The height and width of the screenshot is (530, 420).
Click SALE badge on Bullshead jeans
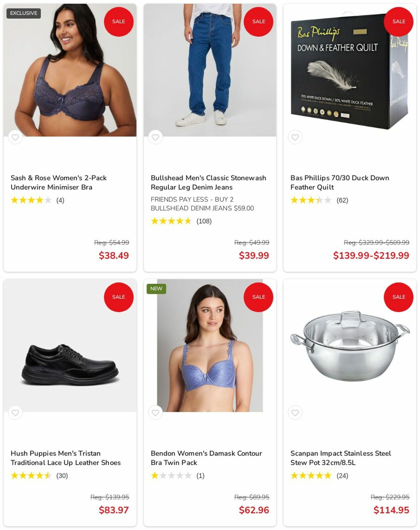pos(258,22)
